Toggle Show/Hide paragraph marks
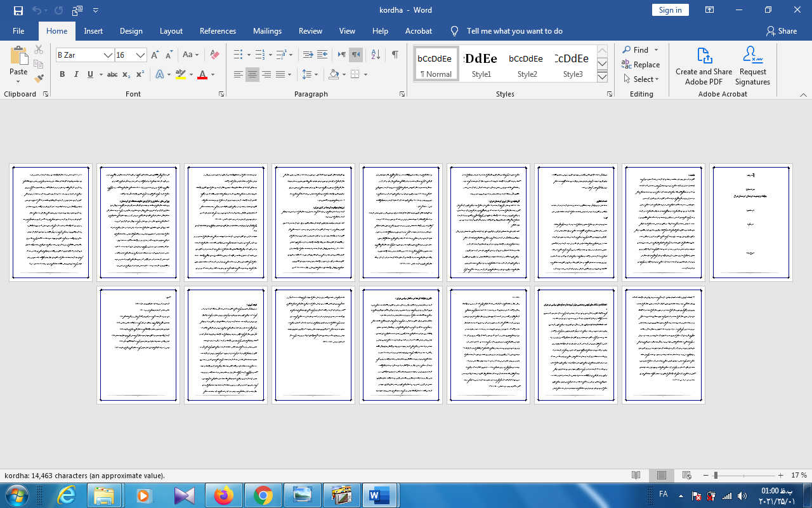 [395, 55]
